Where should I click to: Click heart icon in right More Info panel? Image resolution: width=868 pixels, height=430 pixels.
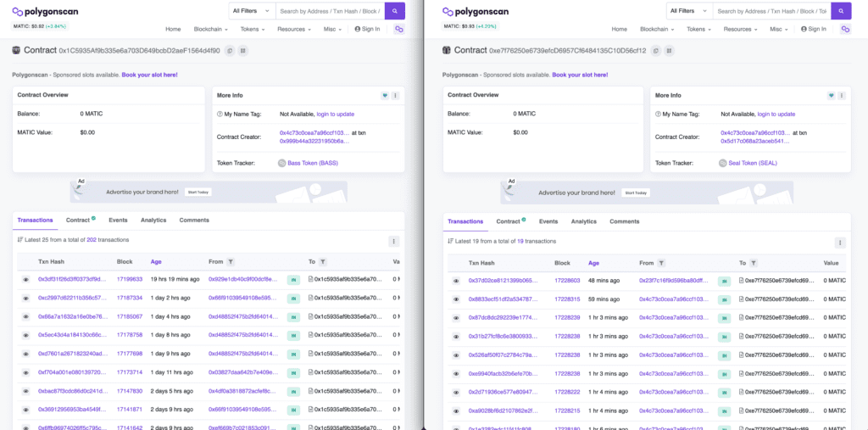[x=831, y=95]
